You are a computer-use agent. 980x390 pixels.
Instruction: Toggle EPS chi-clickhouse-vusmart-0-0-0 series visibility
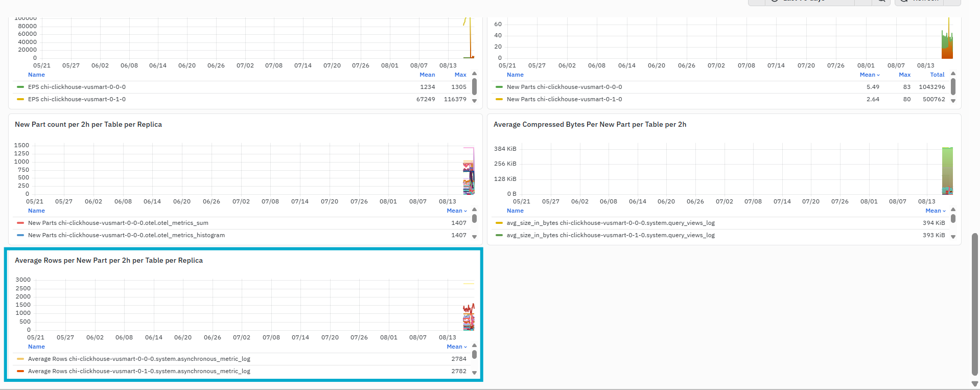coord(77,87)
